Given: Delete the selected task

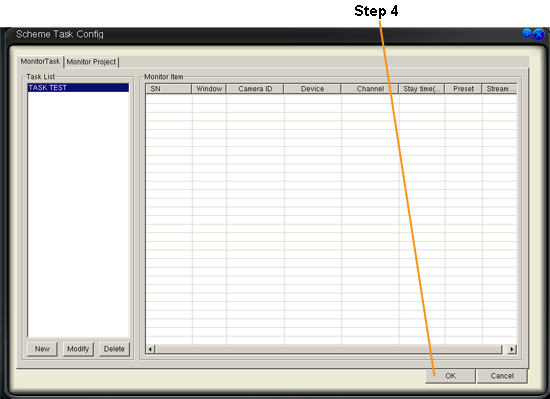Looking at the screenshot, I should click(x=114, y=349).
